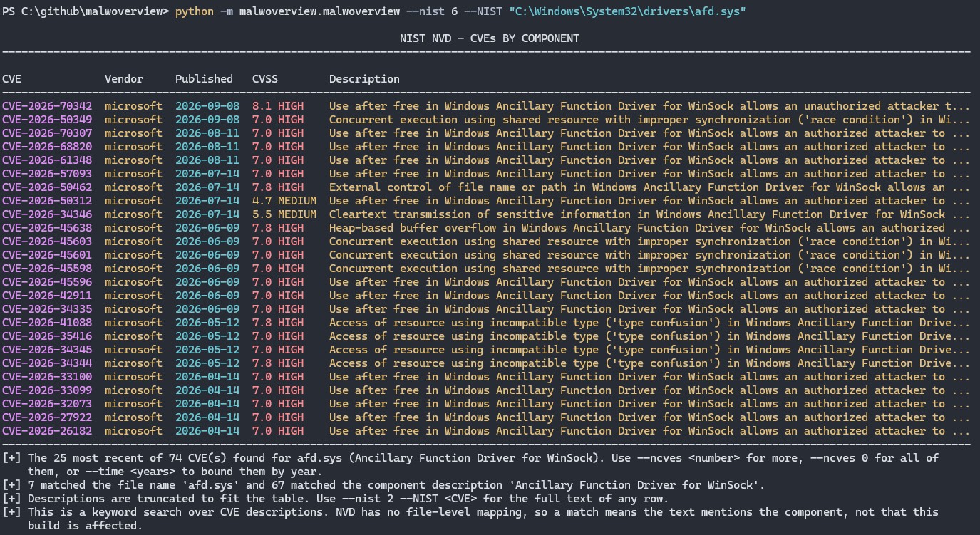Select the "PS C:\github\malwoverview>" prompt text
The height and width of the screenshot is (535, 980).
(86, 11)
